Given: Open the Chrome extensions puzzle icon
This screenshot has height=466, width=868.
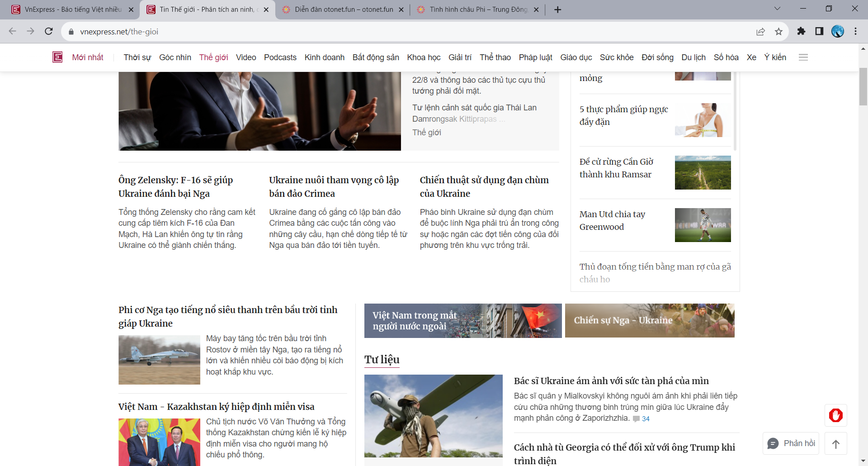Looking at the screenshot, I should [801, 31].
